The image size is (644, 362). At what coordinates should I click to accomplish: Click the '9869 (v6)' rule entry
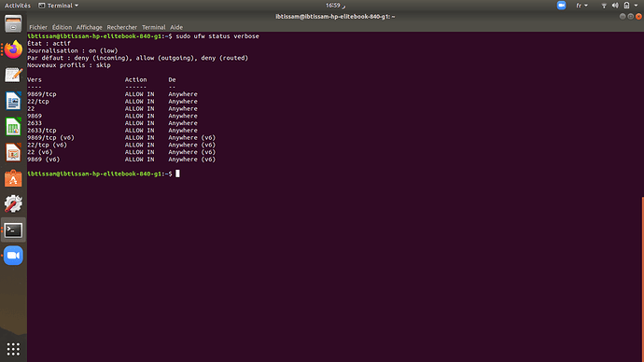(x=44, y=160)
